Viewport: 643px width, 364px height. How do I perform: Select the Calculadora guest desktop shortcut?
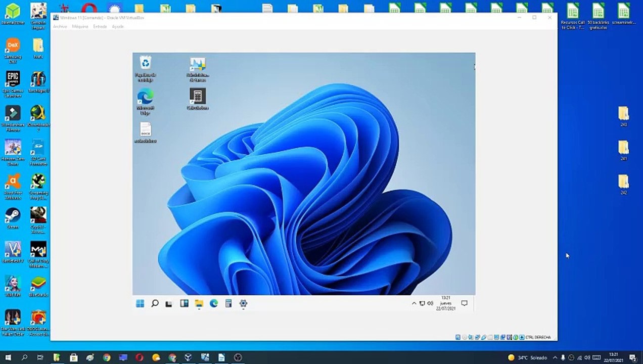tap(197, 99)
